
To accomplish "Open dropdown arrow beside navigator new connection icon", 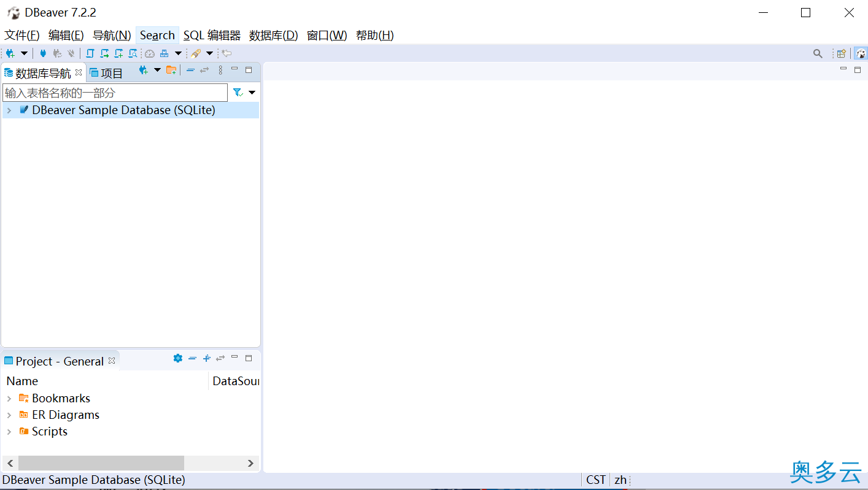I will pos(157,70).
